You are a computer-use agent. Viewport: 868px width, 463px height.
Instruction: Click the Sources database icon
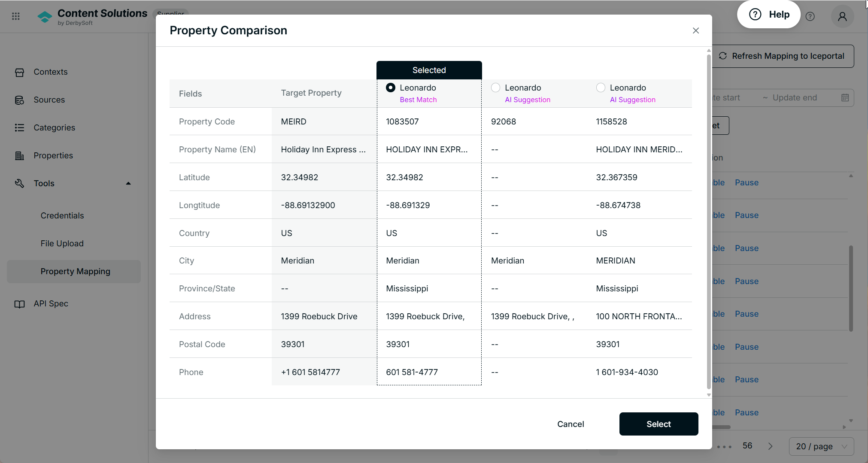coord(19,100)
